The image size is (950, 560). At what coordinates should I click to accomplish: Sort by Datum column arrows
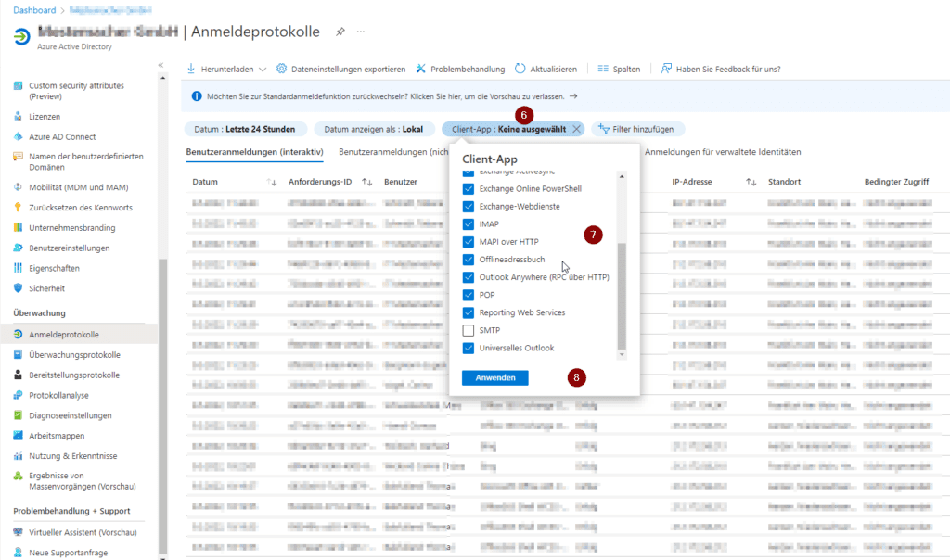pos(272,182)
